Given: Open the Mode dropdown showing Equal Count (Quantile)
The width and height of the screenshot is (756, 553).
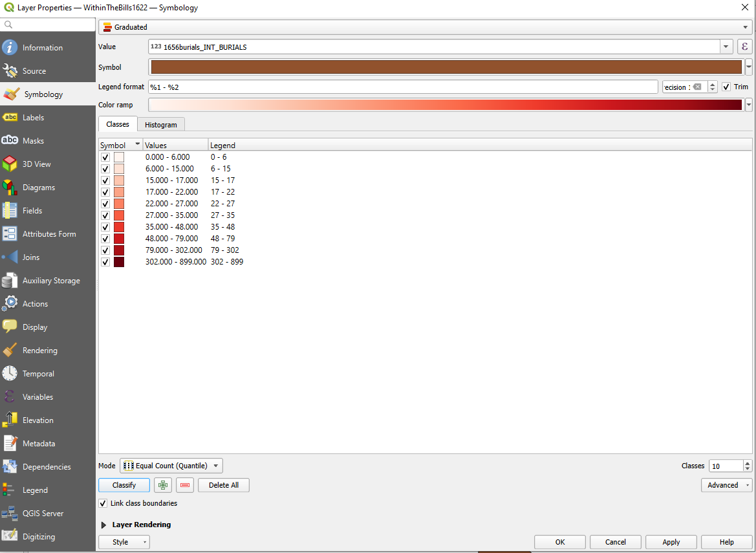Looking at the screenshot, I should point(171,465).
